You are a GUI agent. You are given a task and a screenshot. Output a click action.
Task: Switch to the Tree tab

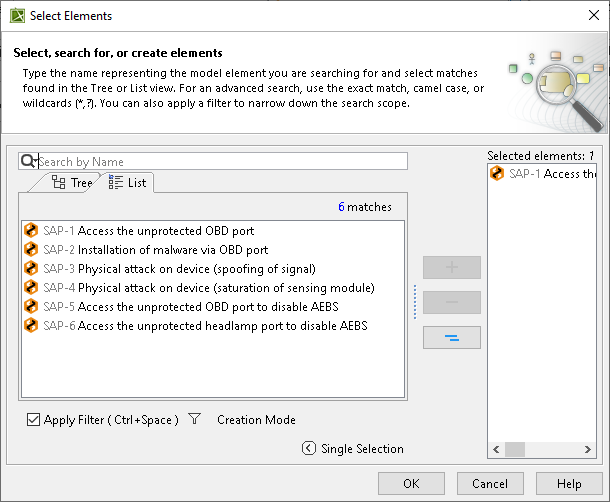[x=72, y=183]
